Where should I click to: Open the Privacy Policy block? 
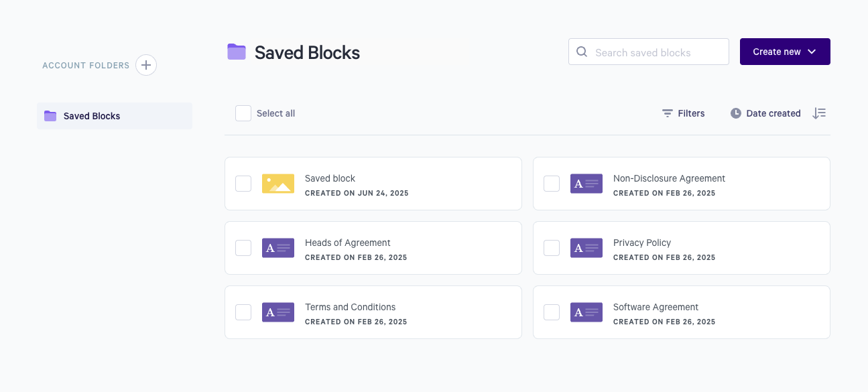pos(642,243)
